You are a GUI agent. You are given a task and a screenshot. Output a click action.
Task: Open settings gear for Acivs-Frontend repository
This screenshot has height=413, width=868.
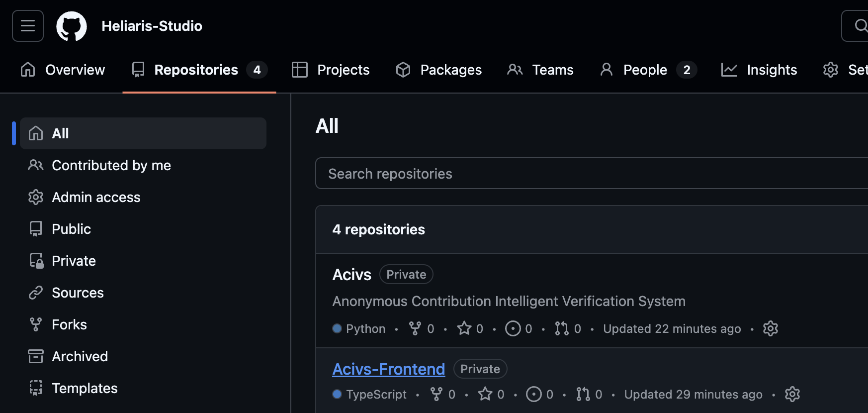point(792,394)
